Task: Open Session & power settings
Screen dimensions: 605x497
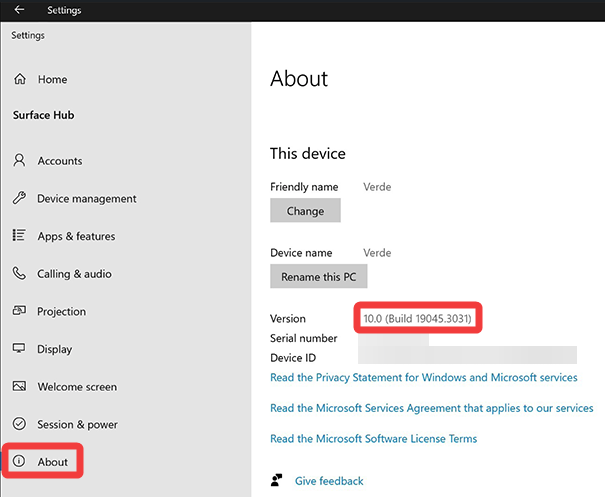Action: pos(78,424)
